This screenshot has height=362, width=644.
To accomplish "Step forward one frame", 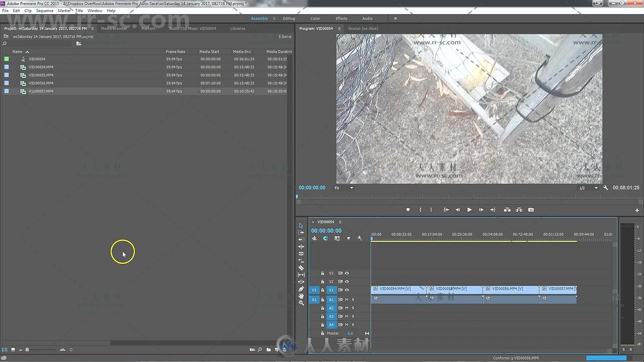I will (481, 210).
